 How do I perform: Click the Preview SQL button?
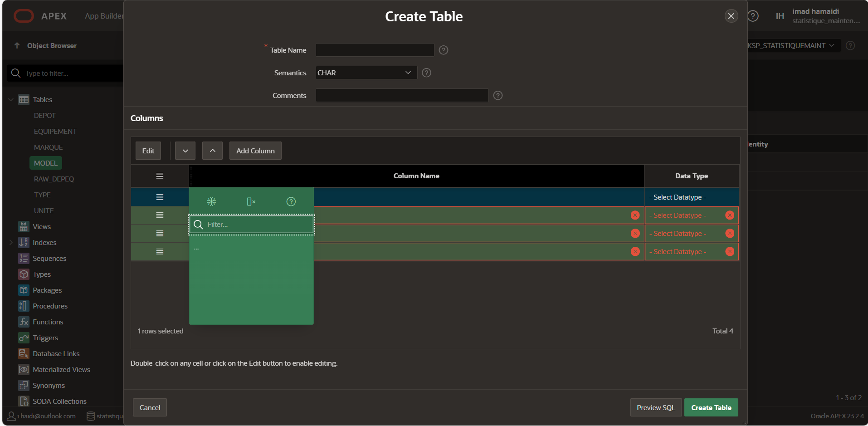pos(655,408)
